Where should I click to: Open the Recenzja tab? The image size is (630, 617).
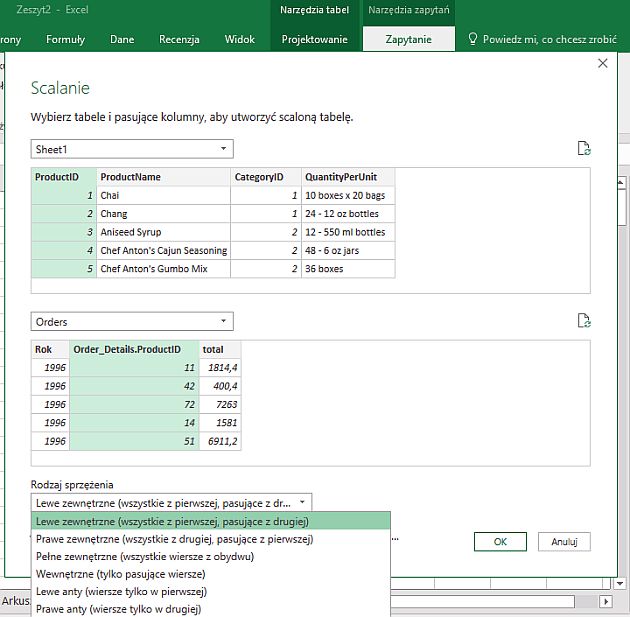179,39
